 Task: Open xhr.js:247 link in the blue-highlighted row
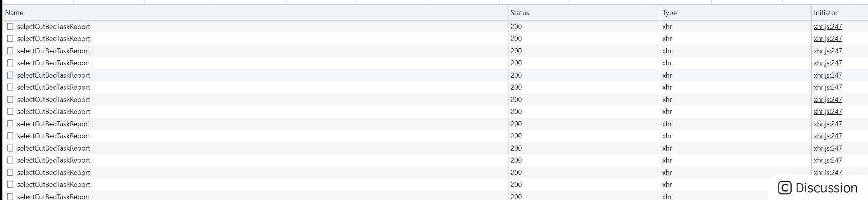[828, 75]
